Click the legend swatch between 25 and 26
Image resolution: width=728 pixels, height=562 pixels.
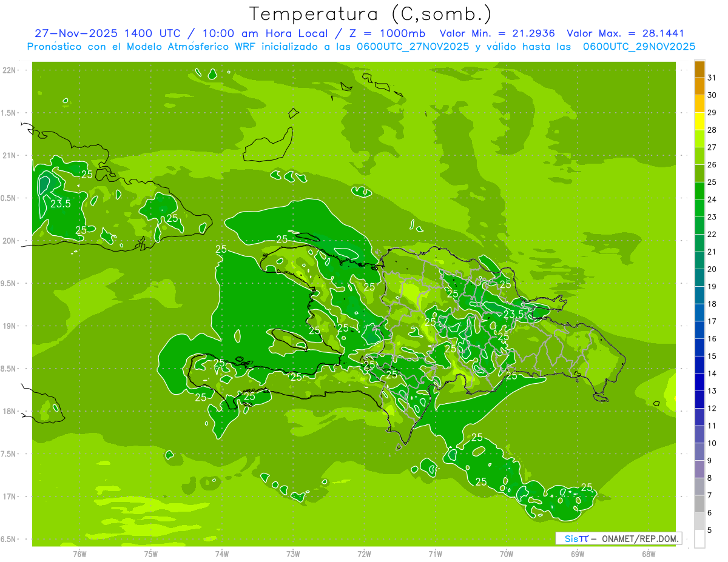[699, 173]
